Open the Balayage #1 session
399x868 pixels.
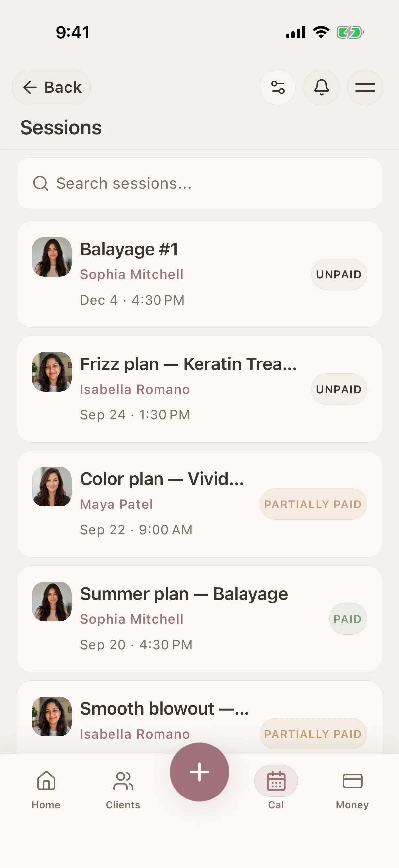pyautogui.click(x=199, y=274)
